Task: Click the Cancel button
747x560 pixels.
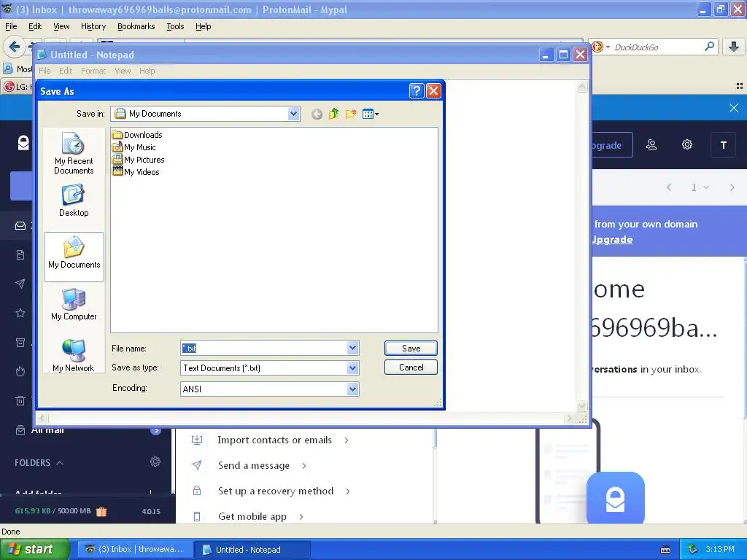Action: 411,367
